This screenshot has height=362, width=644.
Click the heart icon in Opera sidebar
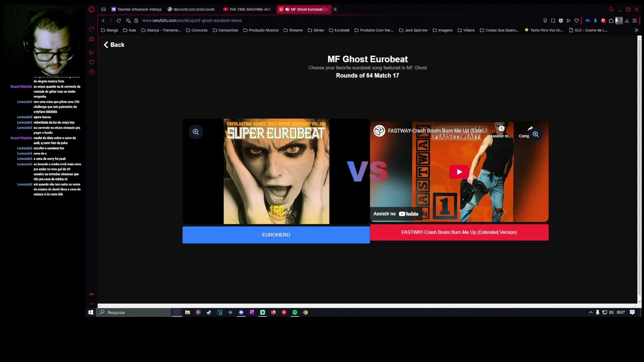(92, 62)
